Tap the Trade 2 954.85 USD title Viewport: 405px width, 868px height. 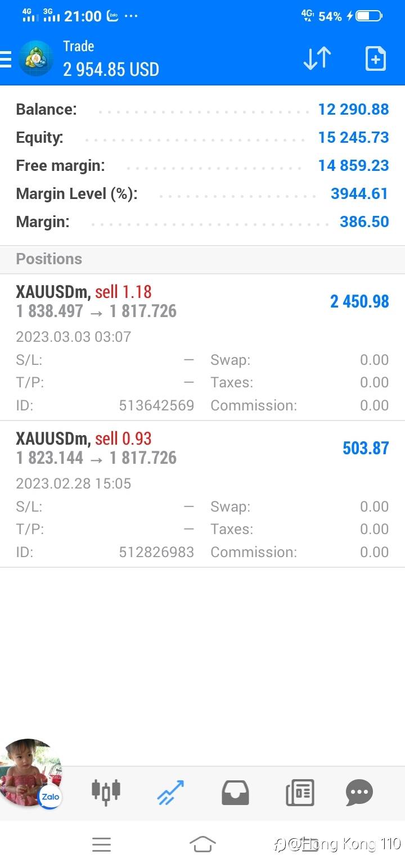(111, 59)
